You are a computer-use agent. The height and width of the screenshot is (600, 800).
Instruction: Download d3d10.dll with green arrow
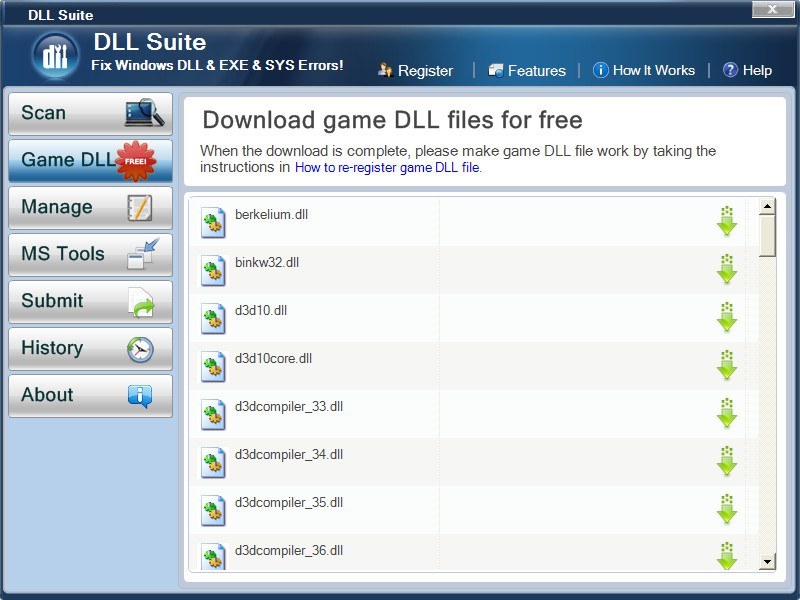click(x=727, y=317)
